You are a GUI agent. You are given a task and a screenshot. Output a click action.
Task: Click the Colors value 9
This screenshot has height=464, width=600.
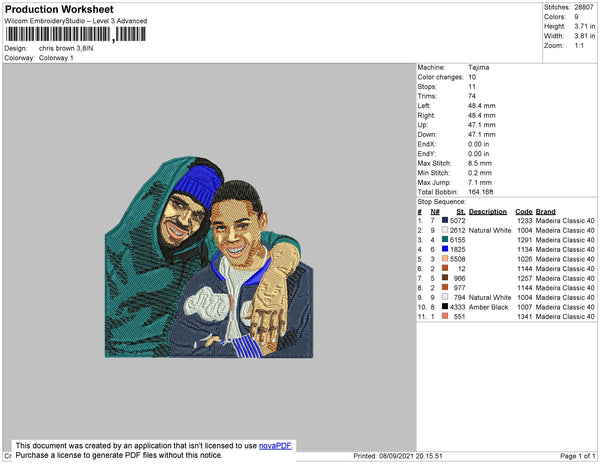[576, 17]
